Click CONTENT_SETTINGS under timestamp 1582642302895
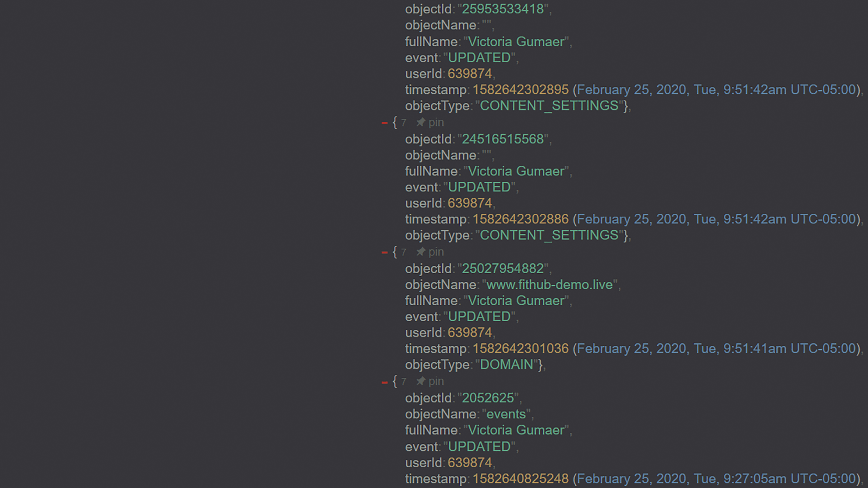 549,106
